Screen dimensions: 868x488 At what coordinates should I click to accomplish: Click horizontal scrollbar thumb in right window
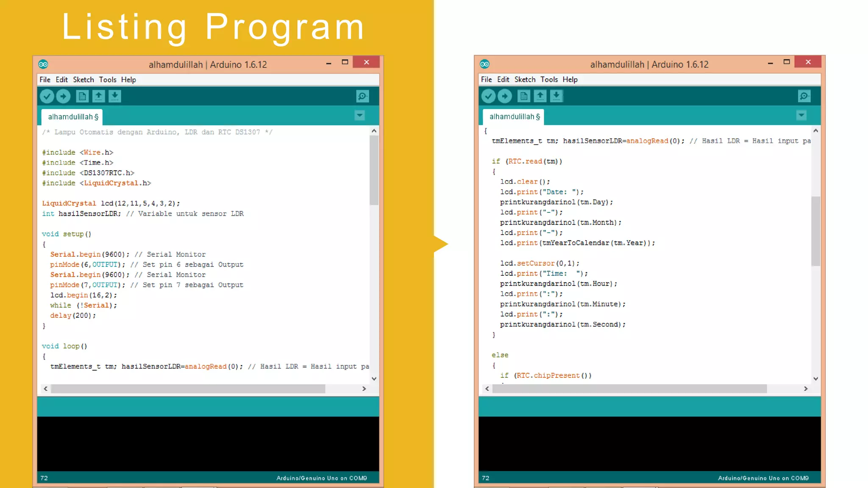click(x=629, y=388)
